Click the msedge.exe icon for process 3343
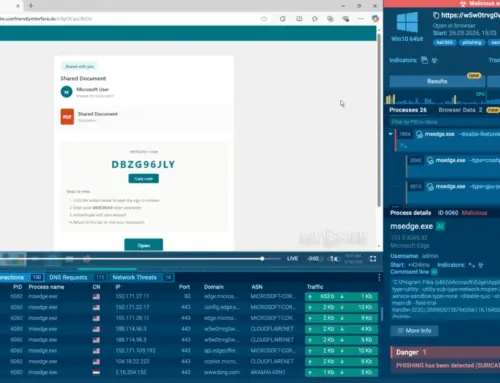This screenshot has height=383, width=500. click(x=430, y=161)
